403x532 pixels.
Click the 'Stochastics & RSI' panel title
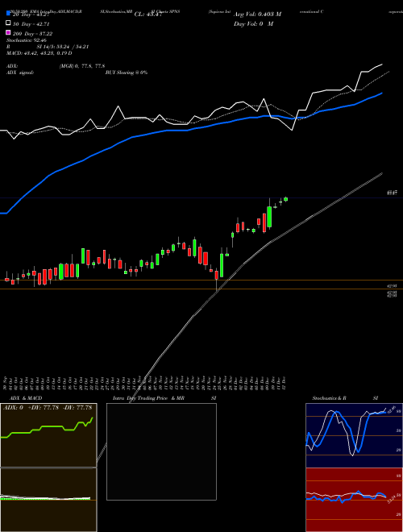[345, 398]
